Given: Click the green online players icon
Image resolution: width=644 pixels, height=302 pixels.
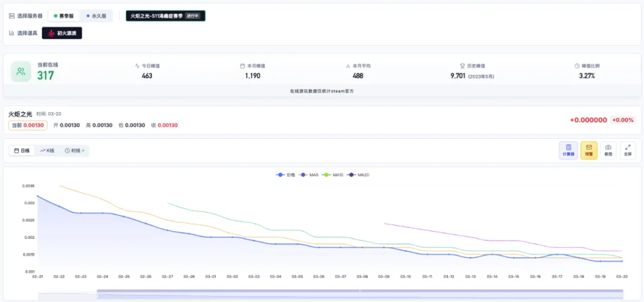Looking at the screenshot, I should [21, 71].
